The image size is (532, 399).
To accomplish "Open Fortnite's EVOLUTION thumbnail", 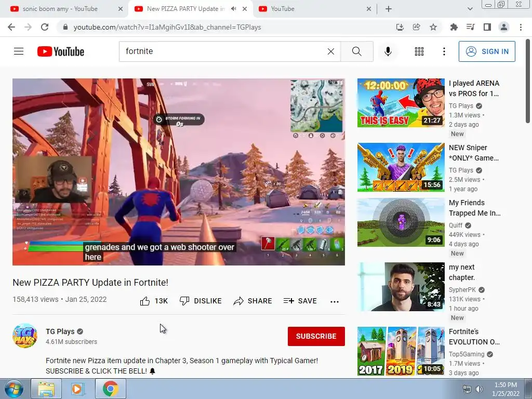I will (x=401, y=351).
